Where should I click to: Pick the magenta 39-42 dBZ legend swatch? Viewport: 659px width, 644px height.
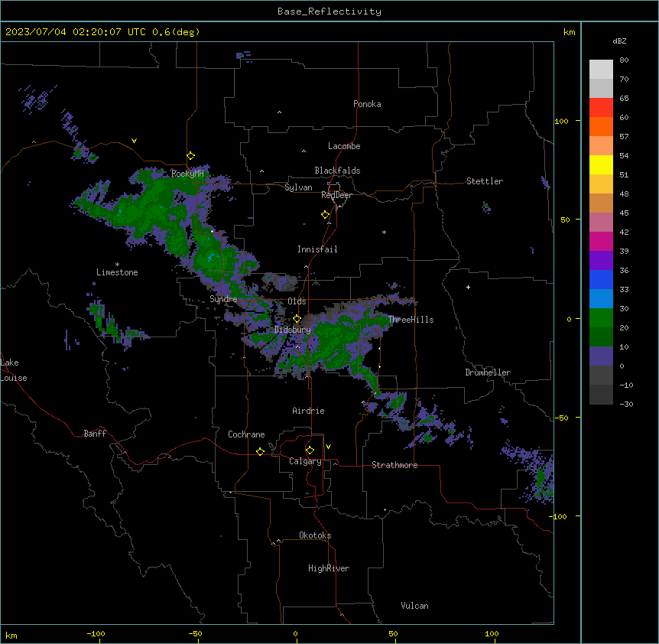(601, 241)
